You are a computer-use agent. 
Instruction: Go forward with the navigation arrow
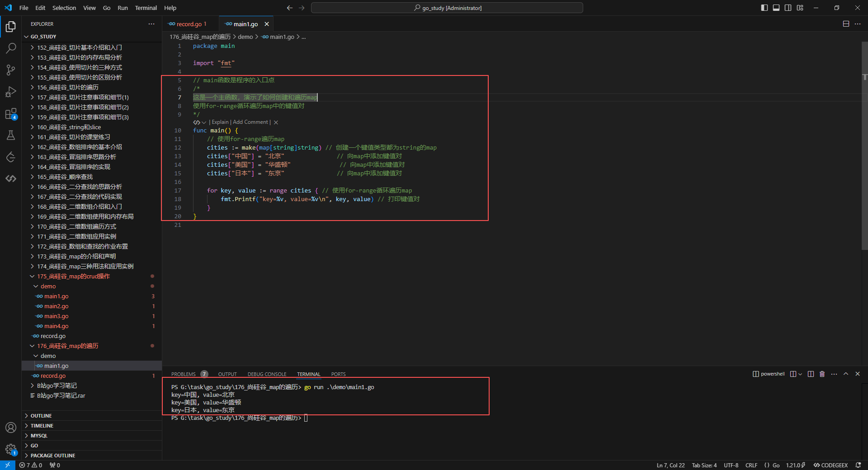tap(302, 8)
